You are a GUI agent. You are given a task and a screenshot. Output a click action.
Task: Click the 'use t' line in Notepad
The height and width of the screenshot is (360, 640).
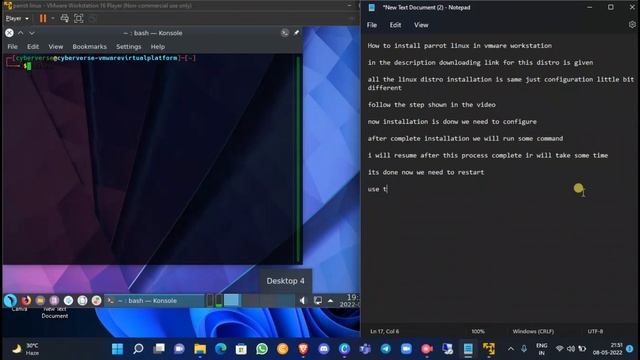pyautogui.click(x=377, y=189)
